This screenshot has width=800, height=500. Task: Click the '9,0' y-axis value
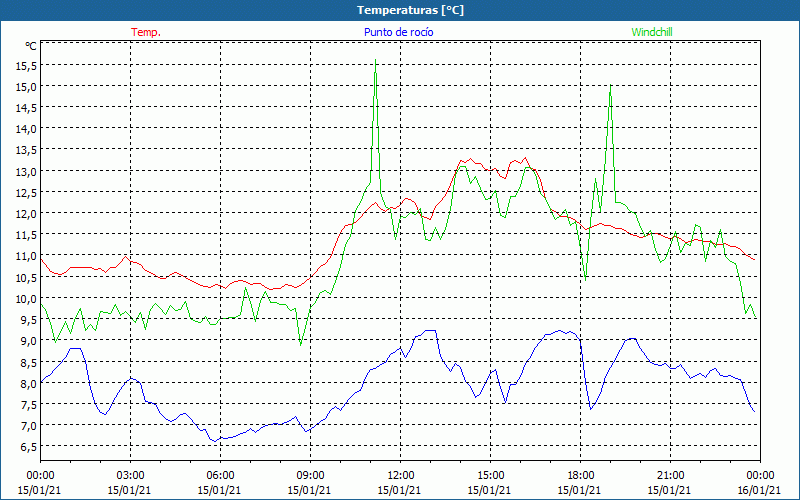pos(28,341)
